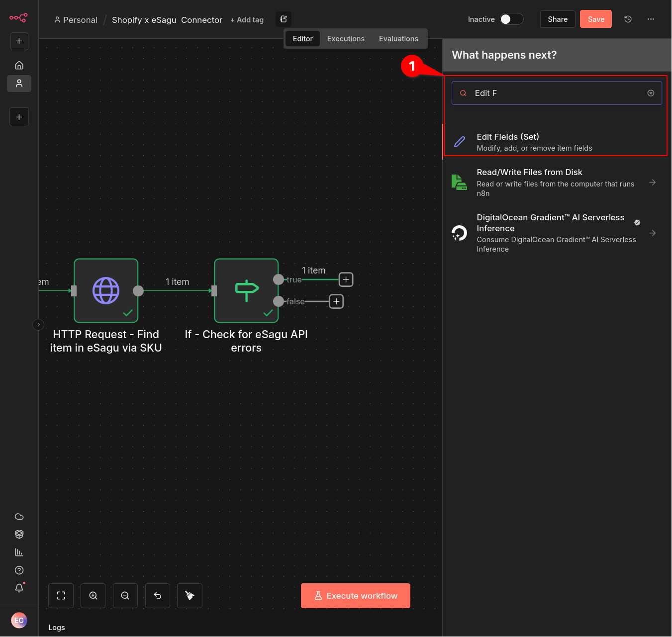This screenshot has width=672, height=637.
Task: Click the Personal breadcrumb link
Action: pos(76,20)
